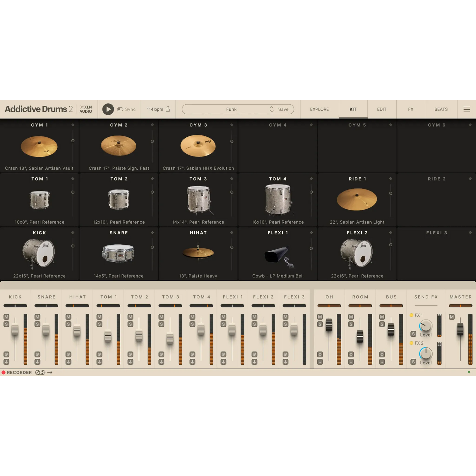Solo the FX 2 send
This screenshot has width=476, height=476.
(x=413, y=362)
